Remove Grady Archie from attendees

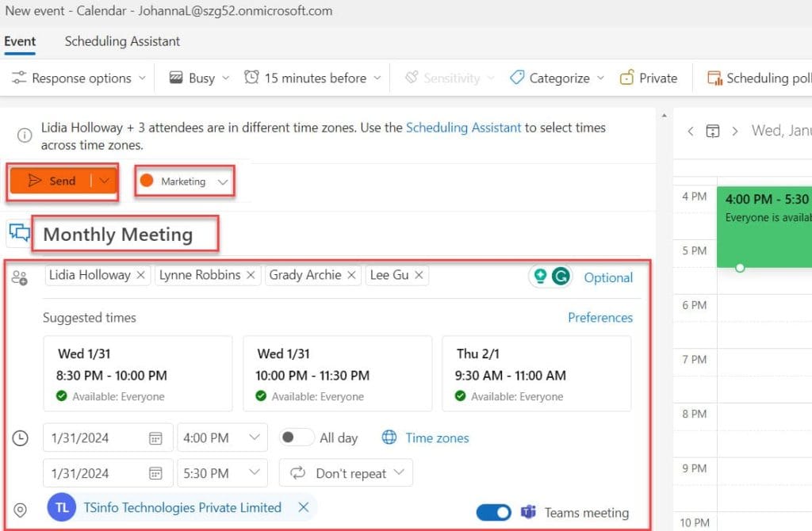point(351,275)
